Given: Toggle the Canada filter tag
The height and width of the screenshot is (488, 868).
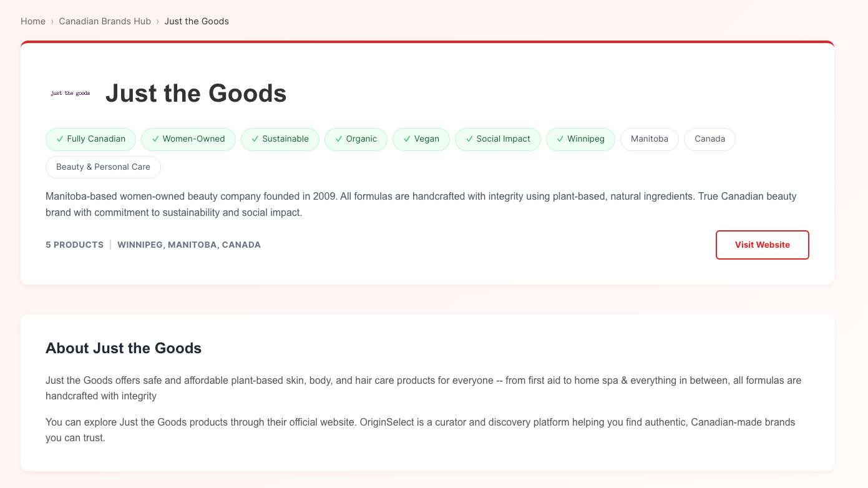Looking at the screenshot, I should pos(710,139).
